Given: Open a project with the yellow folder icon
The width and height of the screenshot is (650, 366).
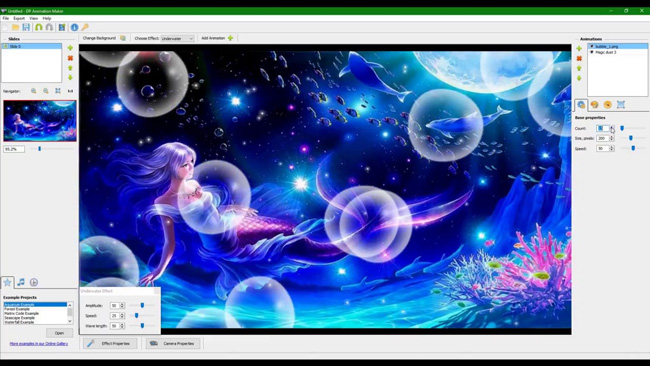Looking at the screenshot, I should point(15,27).
